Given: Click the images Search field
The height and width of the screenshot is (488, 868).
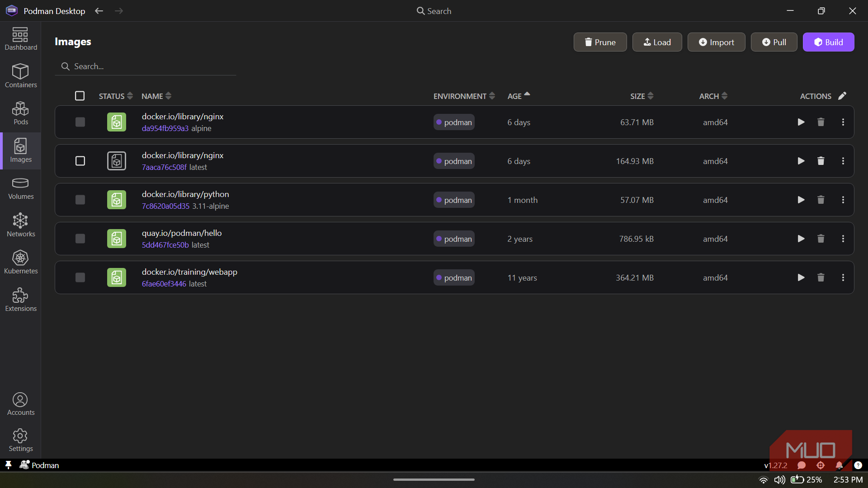Looking at the screenshot, I should 146,66.
